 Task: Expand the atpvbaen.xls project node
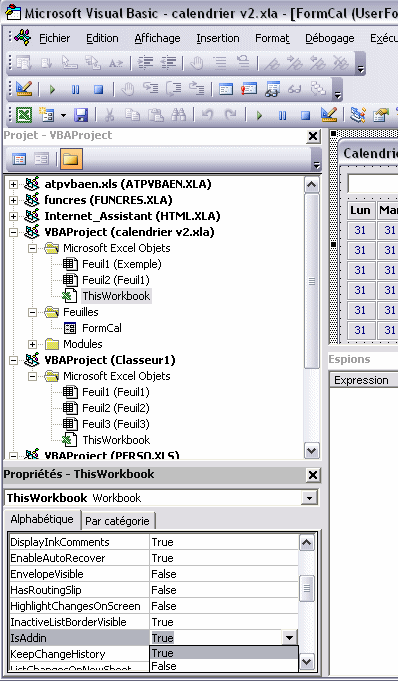pyautogui.click(x=13, y=184)
